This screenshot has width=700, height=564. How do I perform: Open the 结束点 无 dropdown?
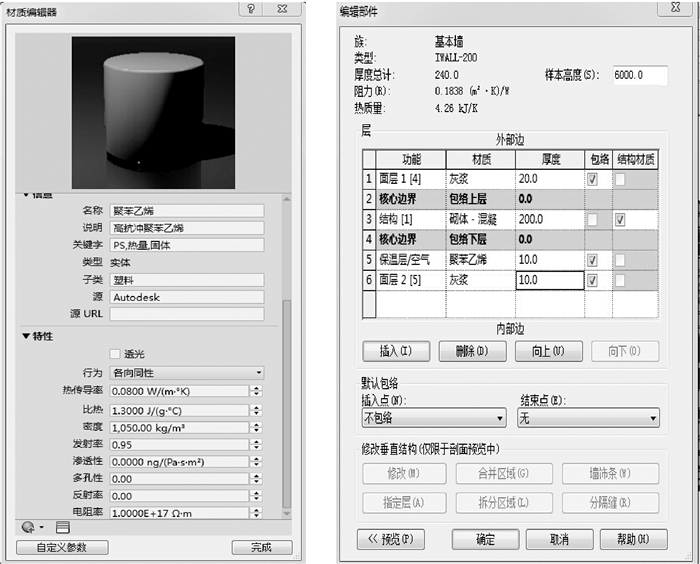pos(588,418)
